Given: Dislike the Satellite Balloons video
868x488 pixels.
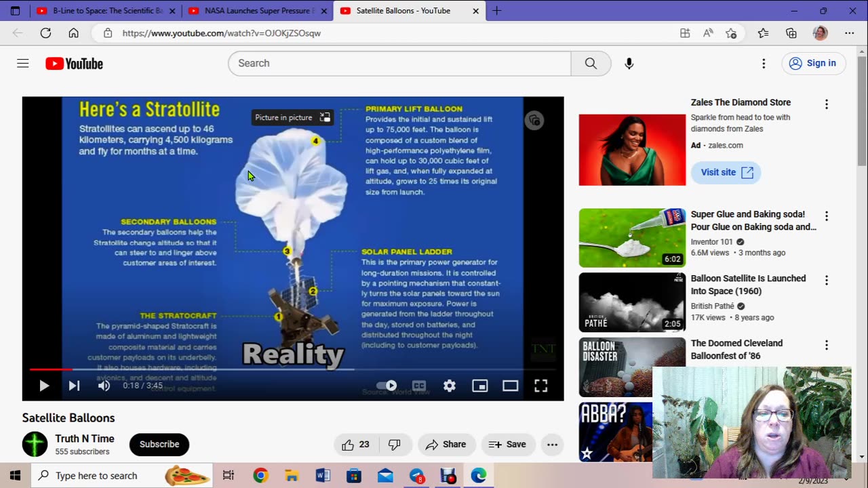Looking at the screenshot, I should [395, 445].
